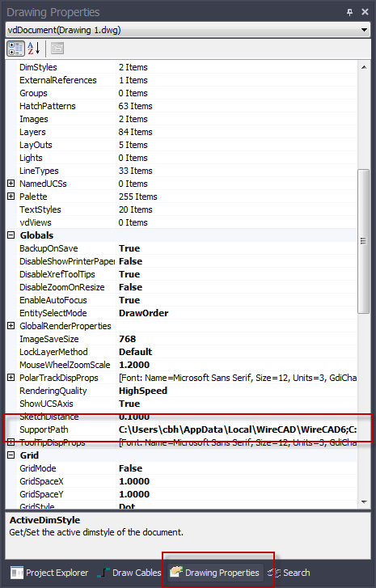The image size is (376, 588).
Task: Select the DimStyles property row
Action: click(181, 67)
